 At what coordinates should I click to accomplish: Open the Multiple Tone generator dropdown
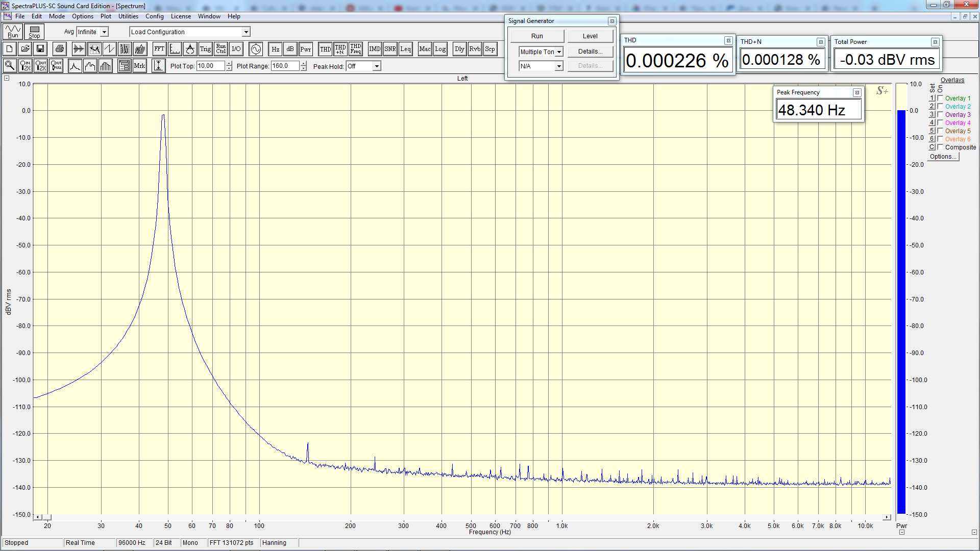(559, 52)
